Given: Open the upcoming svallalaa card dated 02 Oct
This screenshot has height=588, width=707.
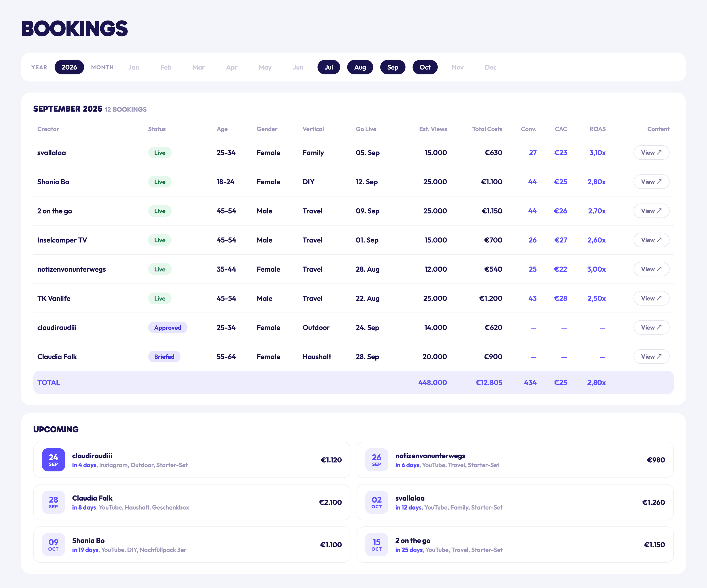Looking at the screenshot, I should 515,502.
